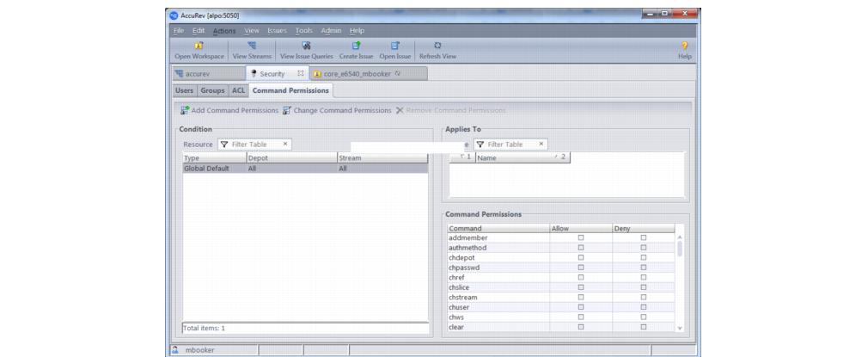The width and height of the screenshot is (868, 357).
Task: Click Add Command Permissions
Action: click(229, 110)
